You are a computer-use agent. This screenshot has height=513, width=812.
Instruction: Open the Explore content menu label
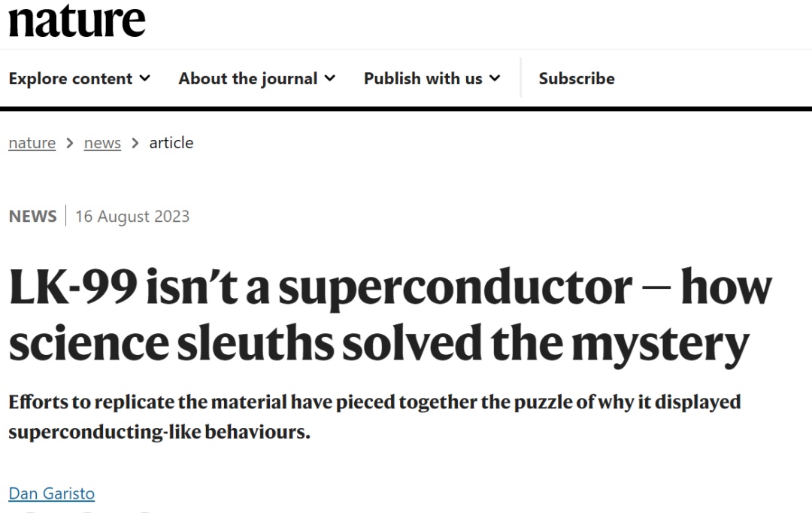point(71,78)
